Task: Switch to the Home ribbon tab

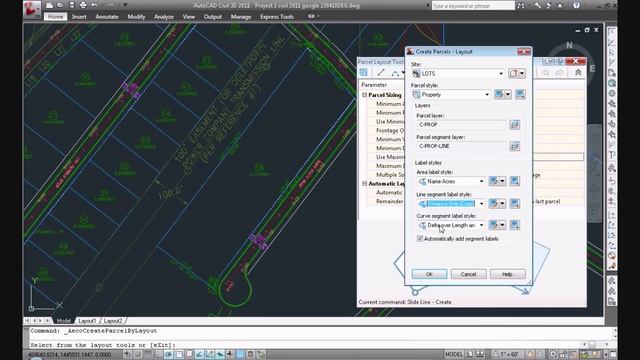Action: click(x=56, y=17)
